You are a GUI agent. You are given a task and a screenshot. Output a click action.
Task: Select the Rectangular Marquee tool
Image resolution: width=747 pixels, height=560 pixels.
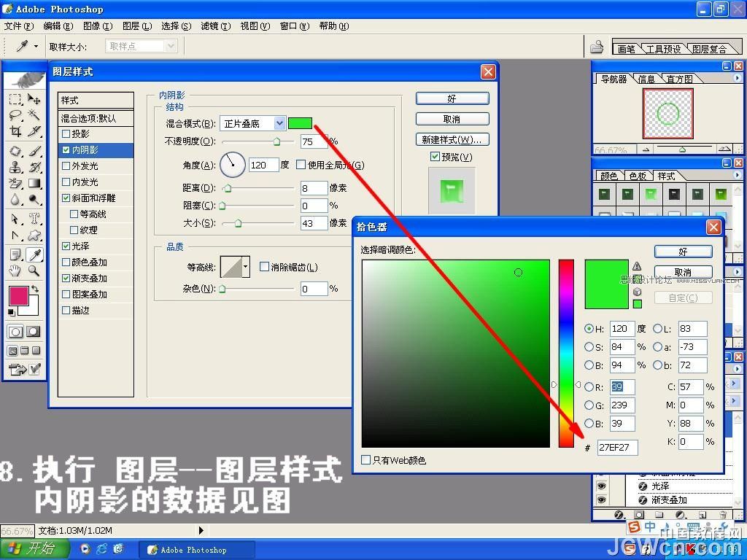coord(15,99)
